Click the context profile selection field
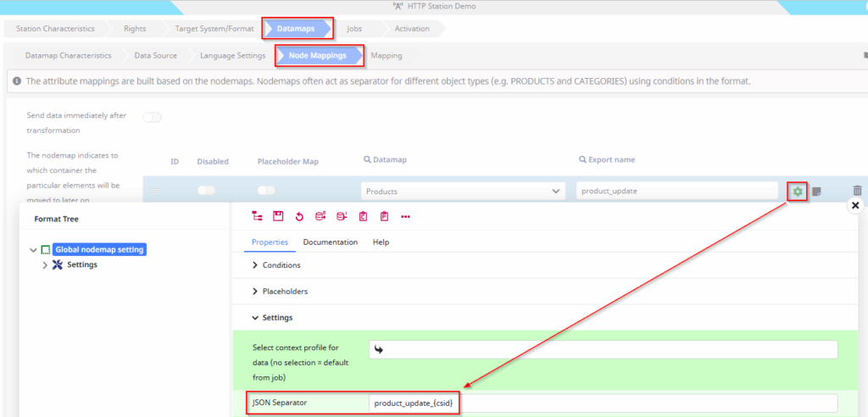 603,349
